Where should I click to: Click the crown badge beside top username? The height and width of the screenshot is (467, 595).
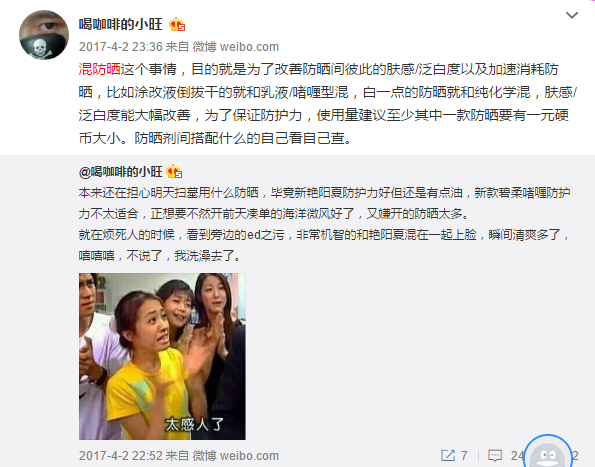(x=177, y=25)
